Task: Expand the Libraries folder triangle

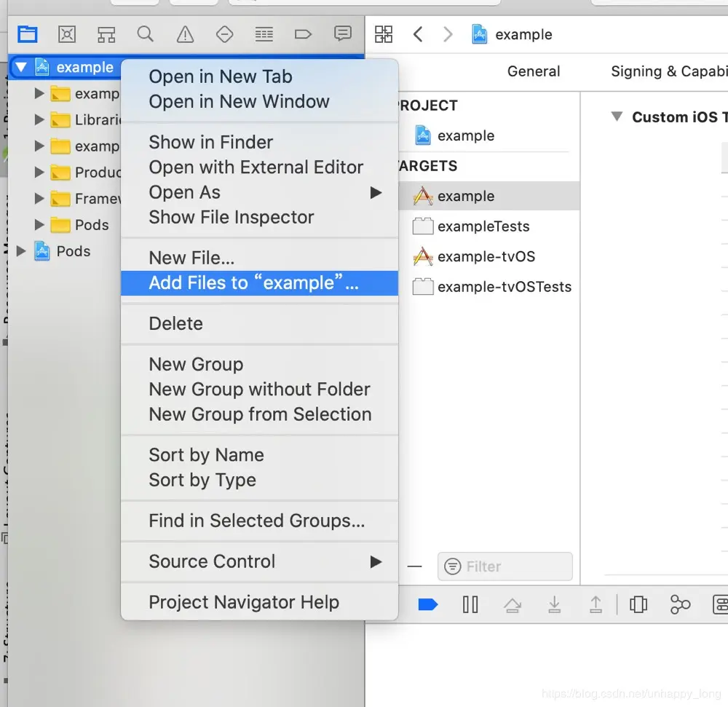Action: 39,119
